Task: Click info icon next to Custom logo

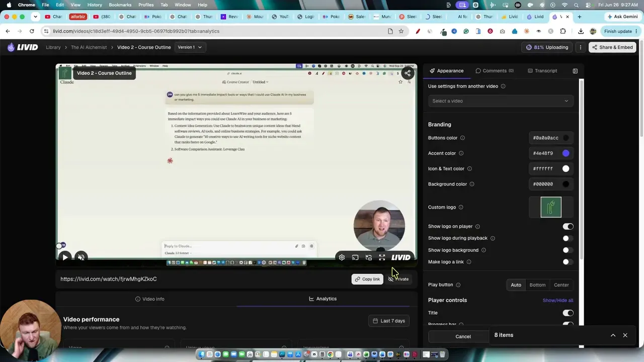Action: tap(461, 207)
